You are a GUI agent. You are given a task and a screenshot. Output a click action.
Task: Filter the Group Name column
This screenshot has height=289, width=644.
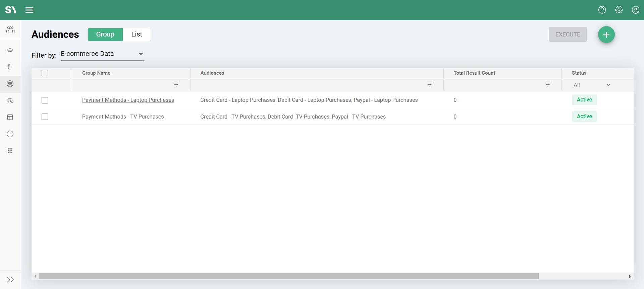176,85
